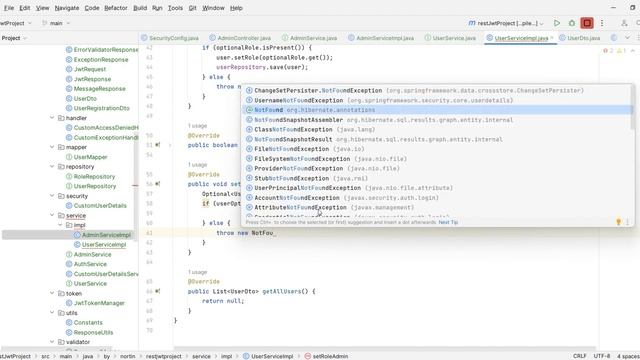Collapse the impl package
Viewport: 640px width, 360px height.
(60, 225)
